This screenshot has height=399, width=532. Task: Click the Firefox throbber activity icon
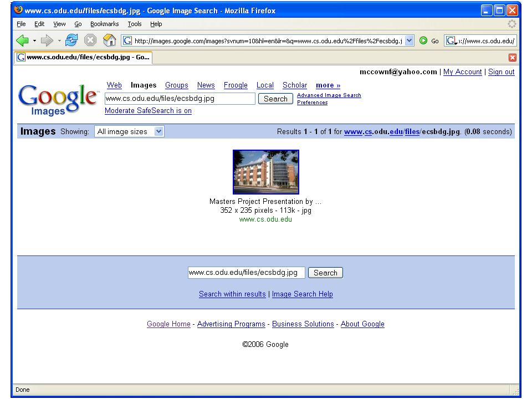click(x=511, y=24)
